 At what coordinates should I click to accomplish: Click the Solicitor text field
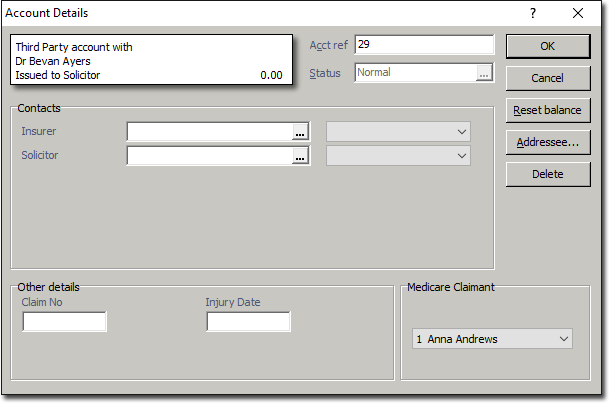(208, 155)
